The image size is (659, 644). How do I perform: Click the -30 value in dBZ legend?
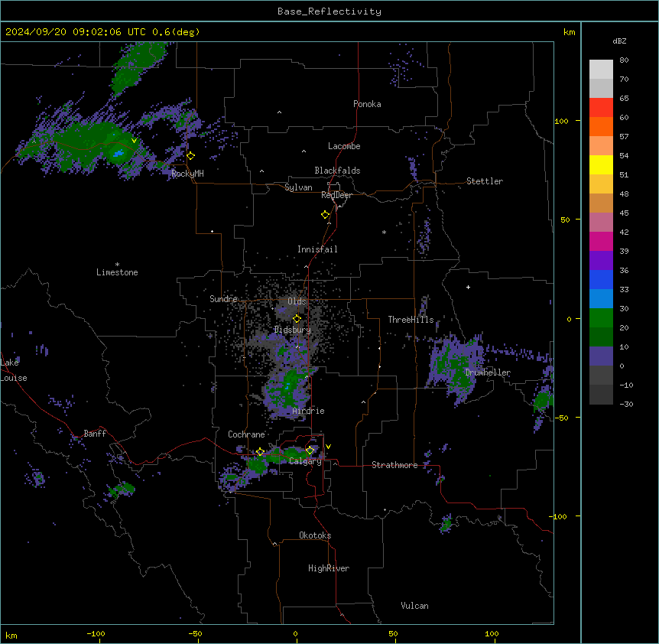pyautogui.click(x=626, y=404)
